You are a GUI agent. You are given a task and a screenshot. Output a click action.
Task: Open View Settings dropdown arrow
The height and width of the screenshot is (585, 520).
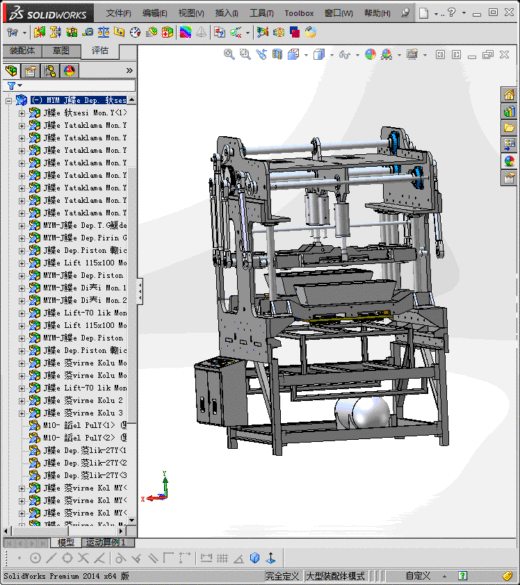pos(425,55)
